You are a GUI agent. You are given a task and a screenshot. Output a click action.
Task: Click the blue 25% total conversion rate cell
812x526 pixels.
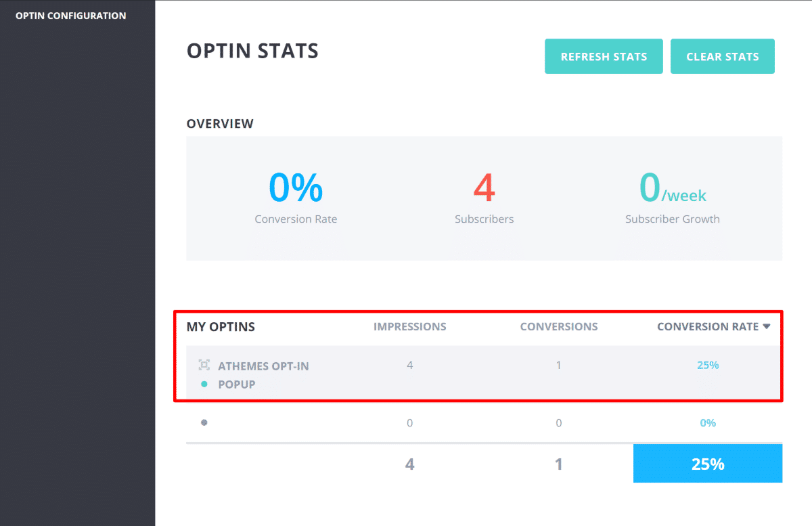[707, 463]
